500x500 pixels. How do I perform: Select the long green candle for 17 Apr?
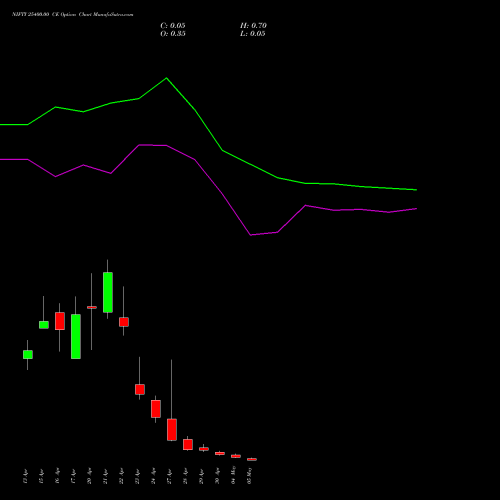click(76, 337)
